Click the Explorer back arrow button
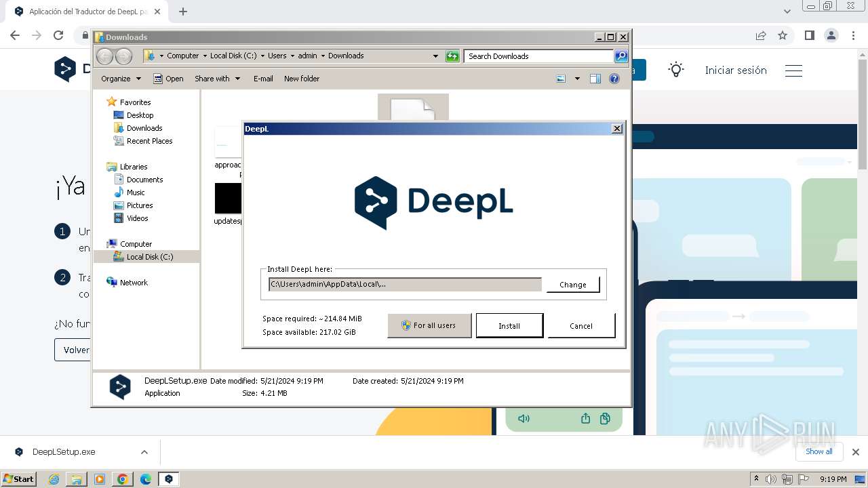This screenshot has height=488, width=868. click(105, 56)
